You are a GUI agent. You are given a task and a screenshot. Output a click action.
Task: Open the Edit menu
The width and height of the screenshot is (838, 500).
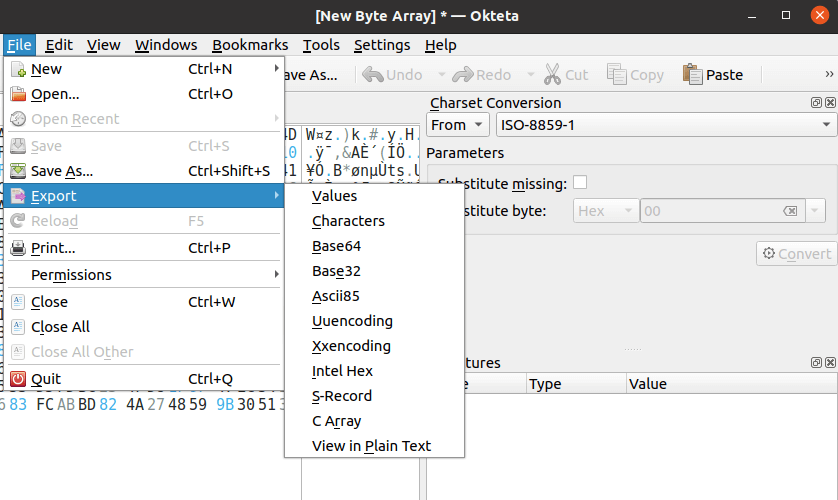(x=59, y=45)
